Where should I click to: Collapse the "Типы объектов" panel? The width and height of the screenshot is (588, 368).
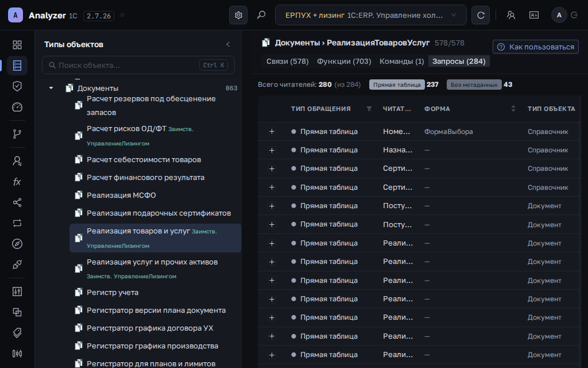(x=228, y=44)
